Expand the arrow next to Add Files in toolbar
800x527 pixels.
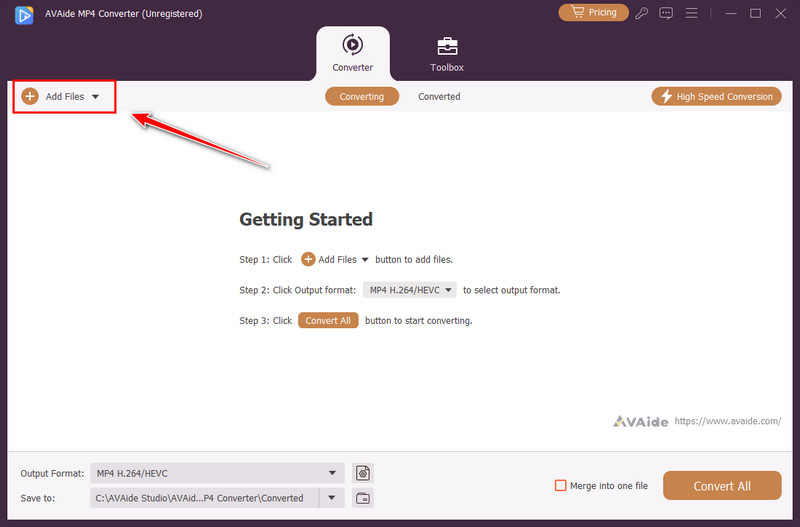pyautogui.click(x=95, y=97)
